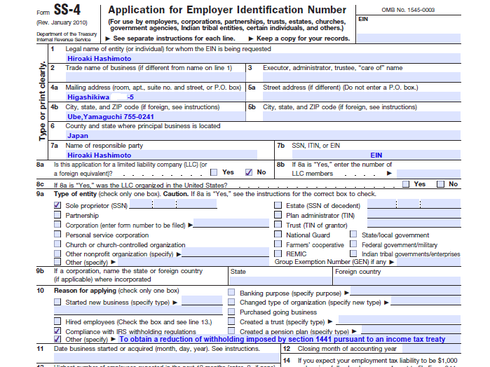Tick Yes for line 8c United States organization

tap(406, 184)
